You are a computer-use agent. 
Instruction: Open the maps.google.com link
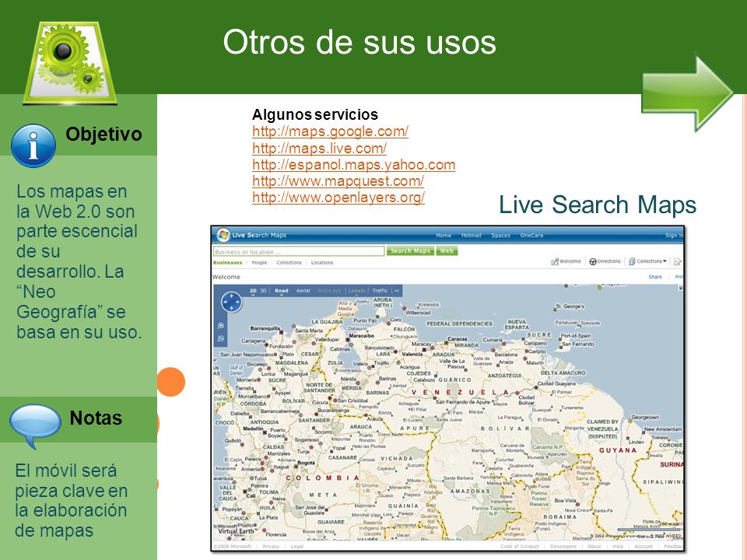click(330, 131)
